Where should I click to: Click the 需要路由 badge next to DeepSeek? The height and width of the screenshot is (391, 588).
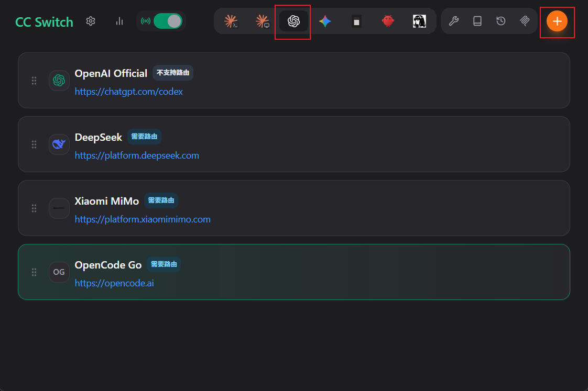(x=144, y=137)
